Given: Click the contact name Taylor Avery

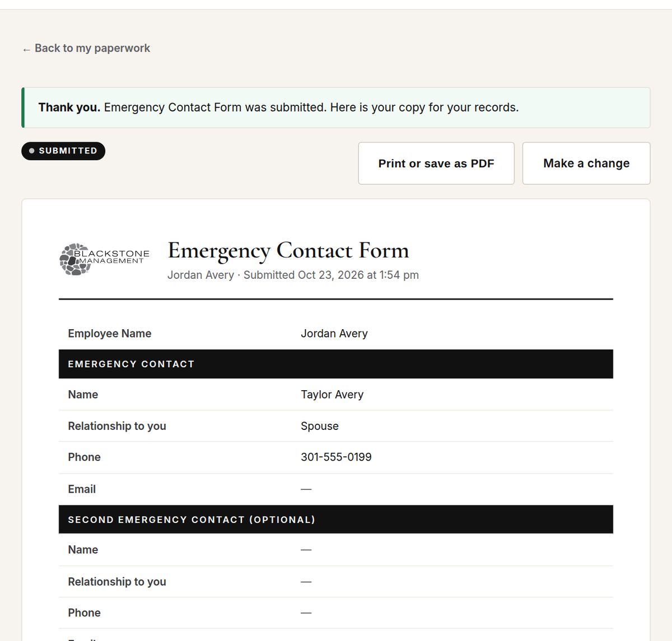Looking at the screenshot, I should coord(332,395).
